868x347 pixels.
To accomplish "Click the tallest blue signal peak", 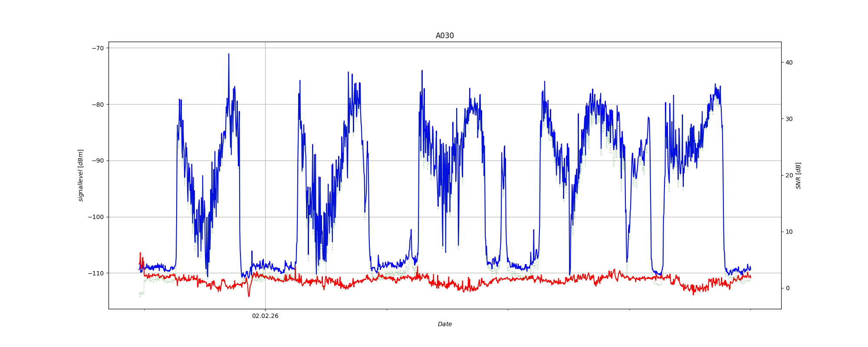I will (x=229, y=54).
